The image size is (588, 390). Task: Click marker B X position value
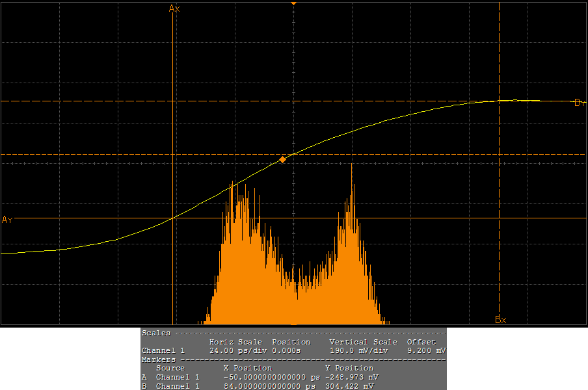point(269,386)
